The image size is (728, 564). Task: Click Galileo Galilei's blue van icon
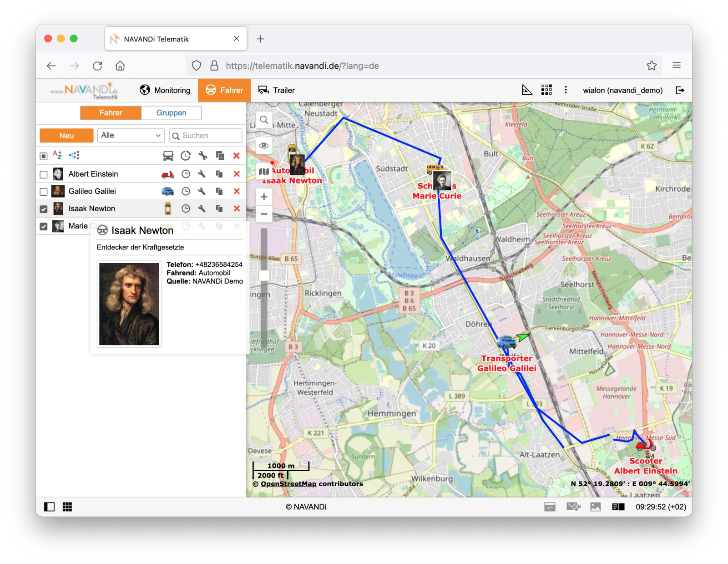coord(168,191)
